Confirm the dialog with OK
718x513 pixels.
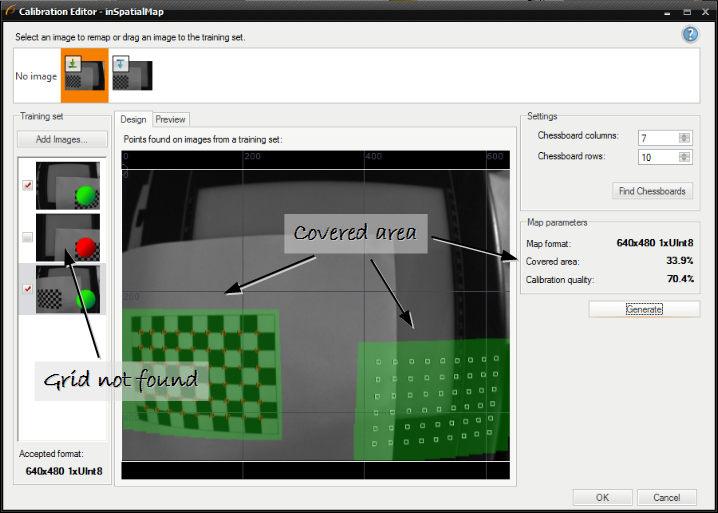click(x=603, y=497)
